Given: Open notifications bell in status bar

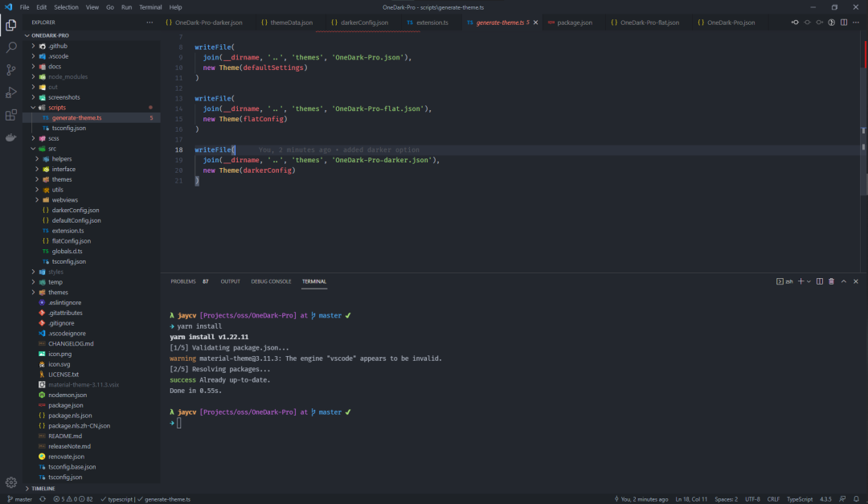Looking at the screenshot, I should click(x=856, y=499).
